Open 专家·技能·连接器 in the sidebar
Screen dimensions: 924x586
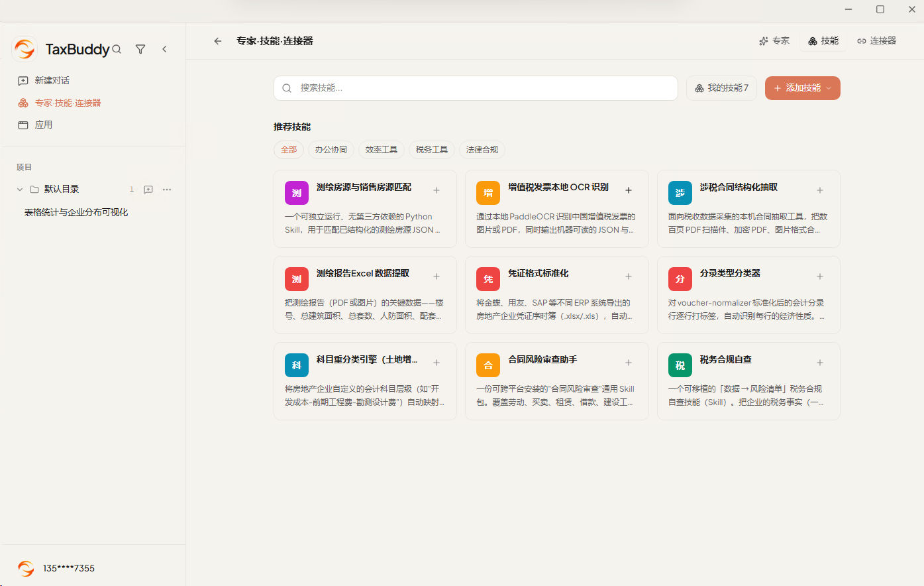tap(60, 103)
